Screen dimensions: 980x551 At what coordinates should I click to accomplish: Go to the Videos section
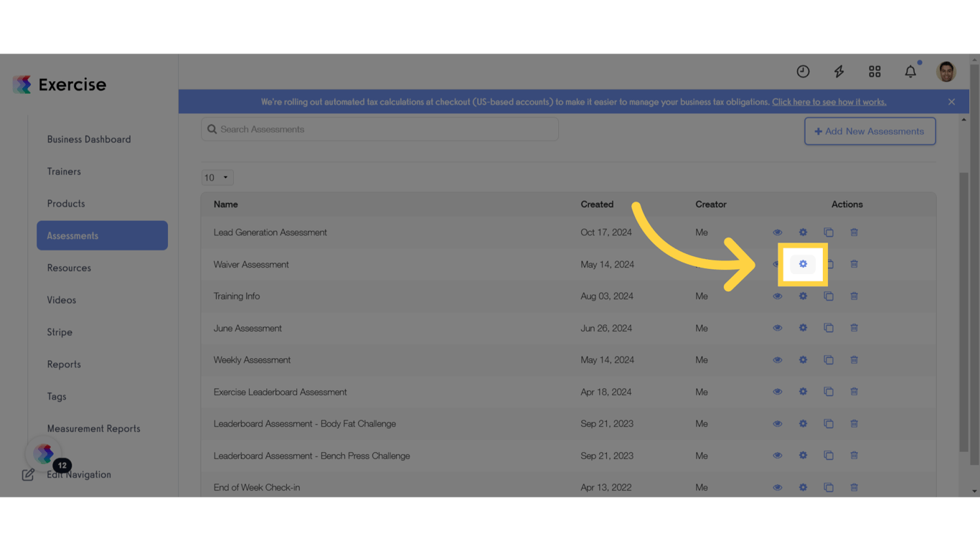62,300
